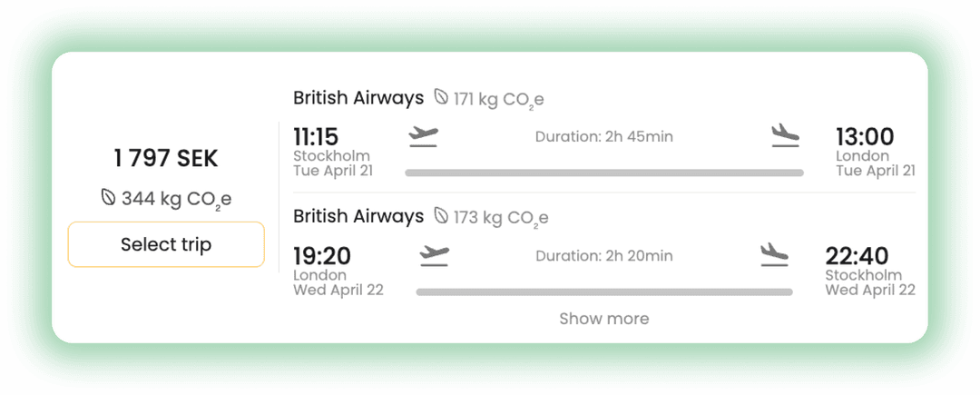Click the 1 797 SEK price
980x395 pixels.
pyautogui.click(x=166, y=158)
